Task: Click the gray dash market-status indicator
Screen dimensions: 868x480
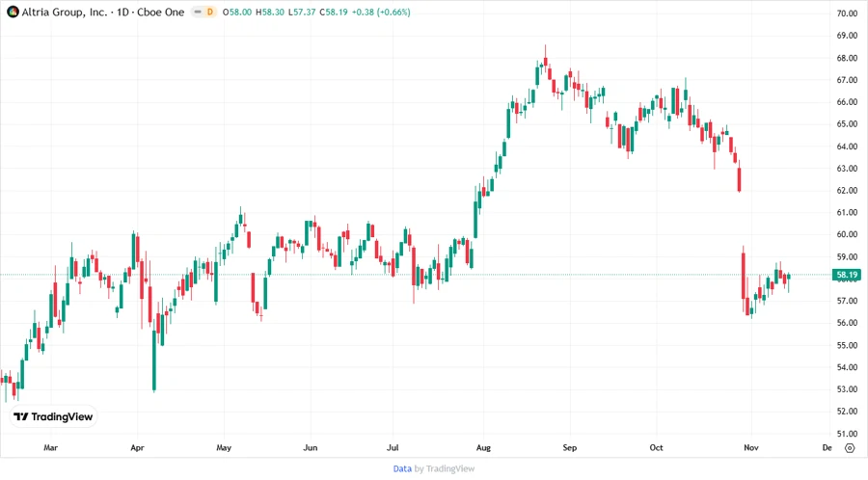Action: [198, 12]
